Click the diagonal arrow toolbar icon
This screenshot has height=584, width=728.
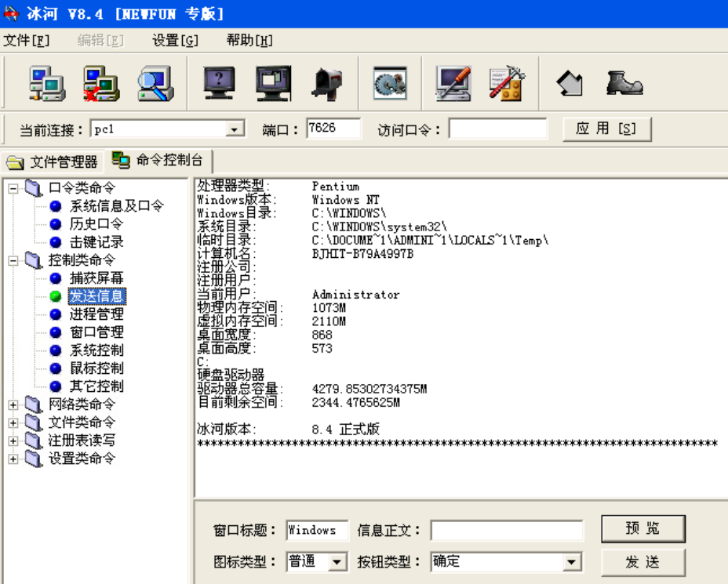[570, 84]
